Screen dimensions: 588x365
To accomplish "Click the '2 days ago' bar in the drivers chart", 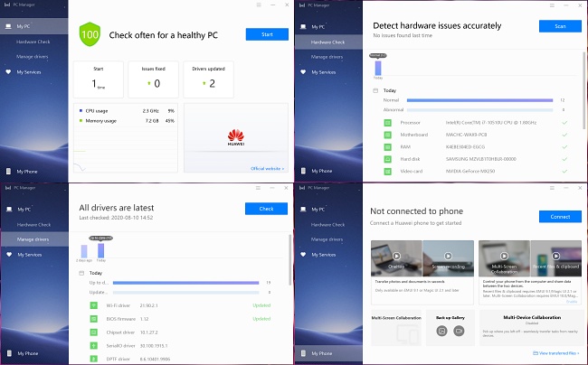I will pos(84,251).
